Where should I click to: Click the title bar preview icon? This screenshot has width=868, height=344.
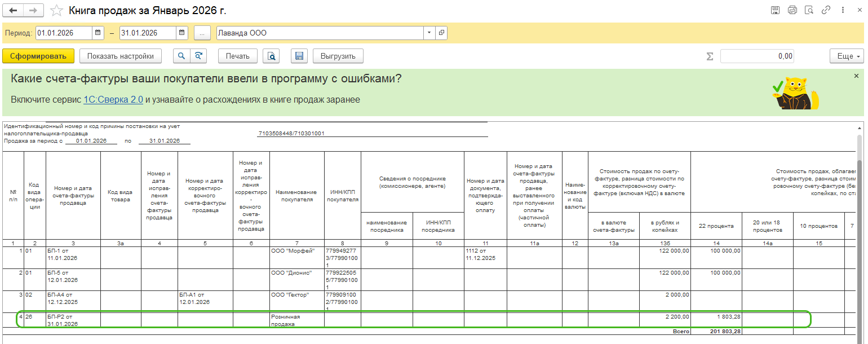click(809, 10)
